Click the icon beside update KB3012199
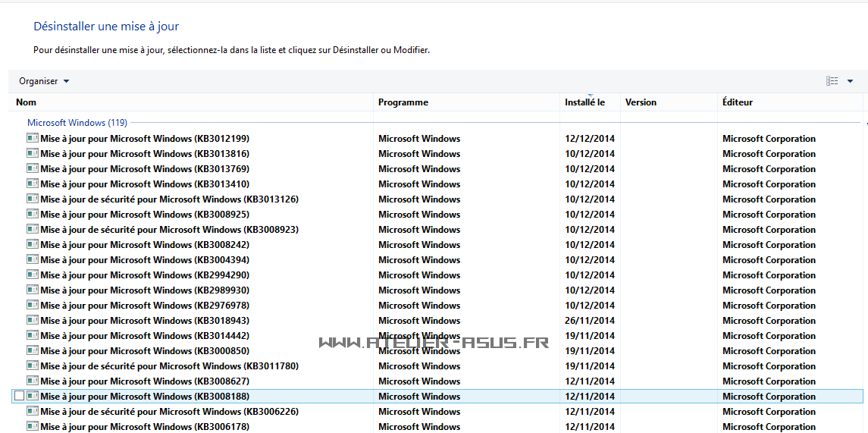868x433 pixels. pos(33,138)
